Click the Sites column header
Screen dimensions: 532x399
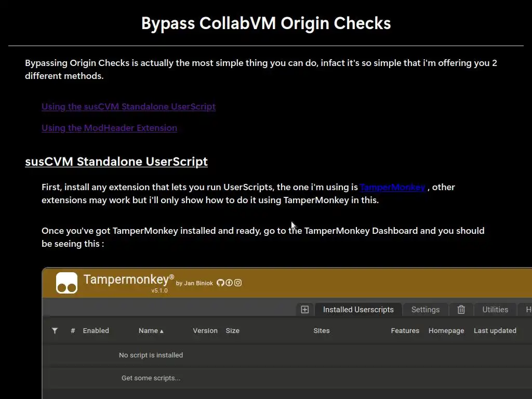pyautogui.click(x=321, y=330)
